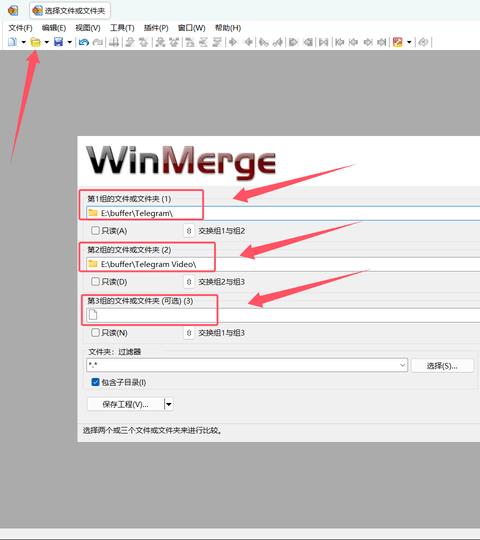This screenshot has height=540, width=480.
Task: Focus the E:\buffer\Telegram\ path field
Action: [x=283, y=213]
